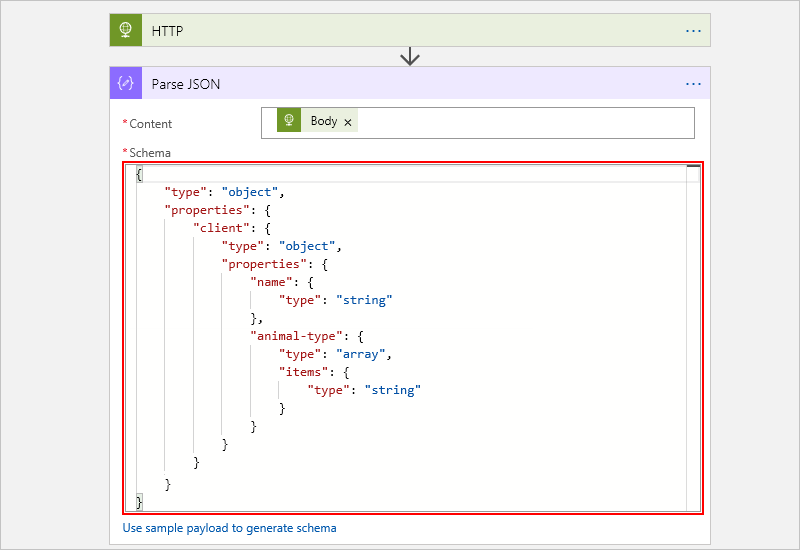This screenshot has width=800, height=550.
Task: Click the Schema field label
Action: point(149,153)
